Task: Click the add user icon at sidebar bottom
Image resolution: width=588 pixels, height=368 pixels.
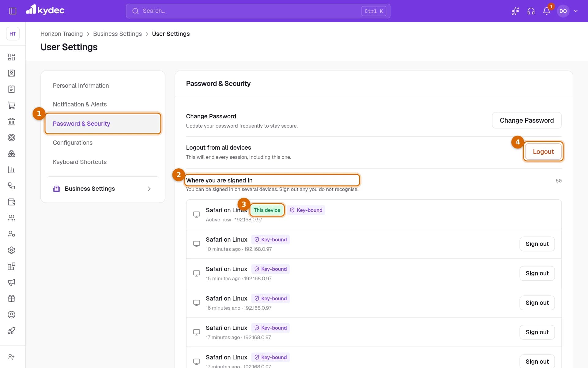Action: click(x=11, y=357)
